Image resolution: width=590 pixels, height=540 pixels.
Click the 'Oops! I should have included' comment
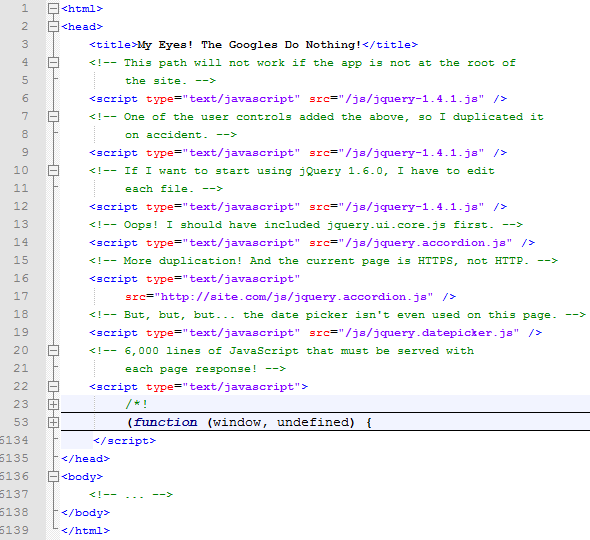pyautogui.click(x=306, y=225)
